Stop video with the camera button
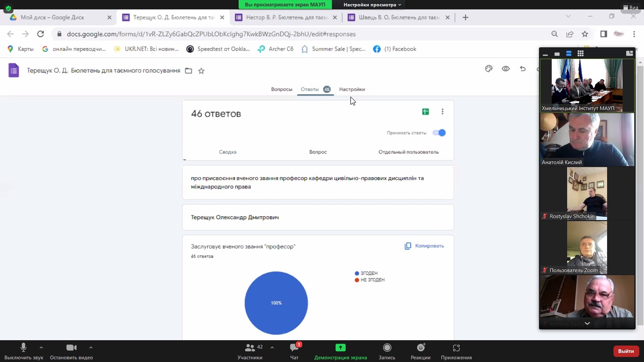Viewport: 644px width, 362px height. pos(71,351)
